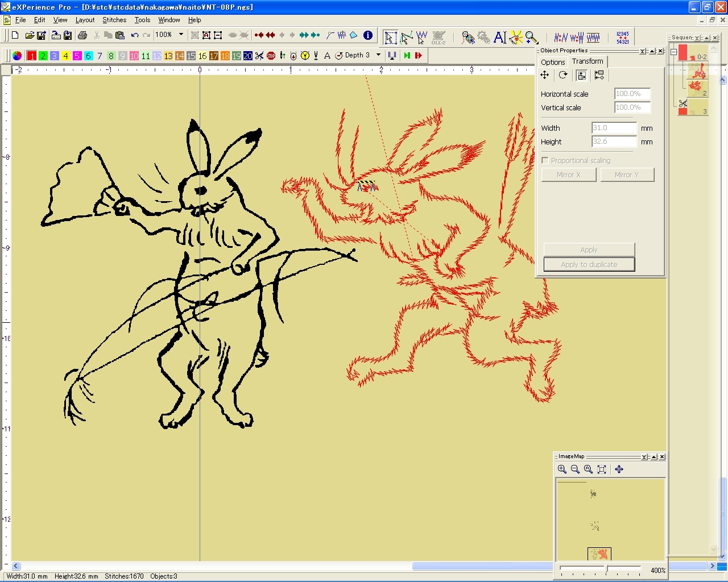Choose thread color 10 pink swatch

click(134, 56)
